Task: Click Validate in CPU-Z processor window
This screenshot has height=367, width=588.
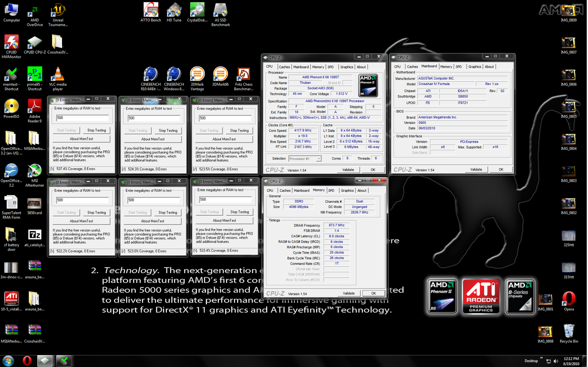Action: 348,170
